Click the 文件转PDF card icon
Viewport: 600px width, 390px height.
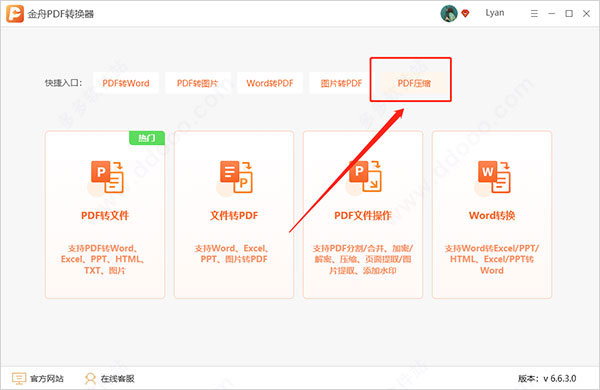tap(236, 177)
